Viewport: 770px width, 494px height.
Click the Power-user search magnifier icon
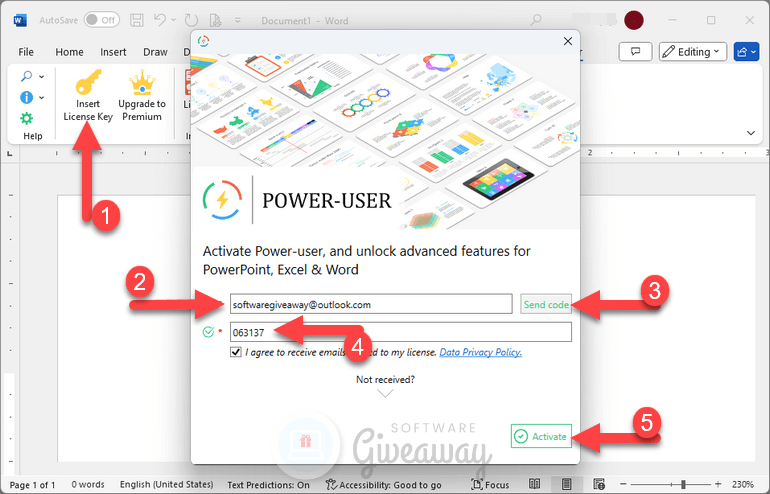(x=27, y=76)
